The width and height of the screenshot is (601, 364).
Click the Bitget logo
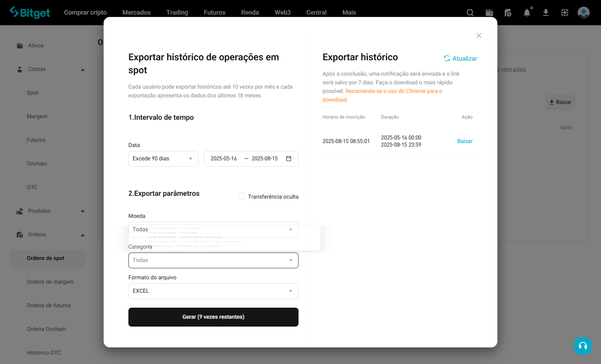(30, 13)
